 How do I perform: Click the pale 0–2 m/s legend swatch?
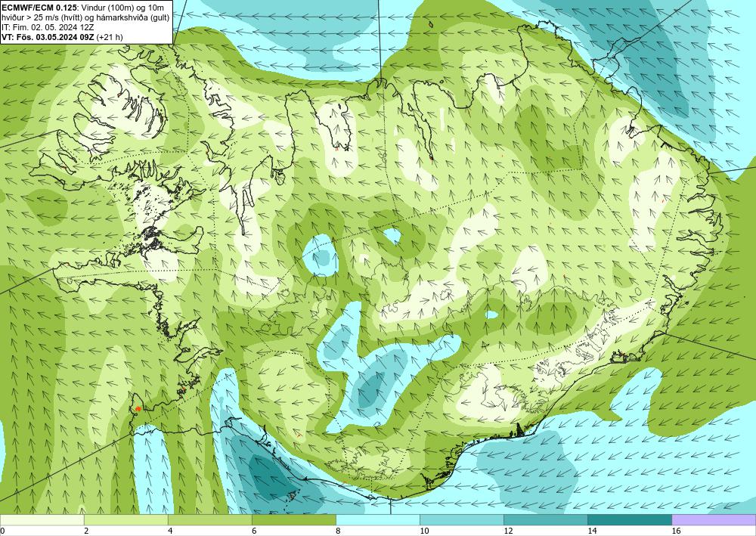pyautogui.click(x=42, y=520)
